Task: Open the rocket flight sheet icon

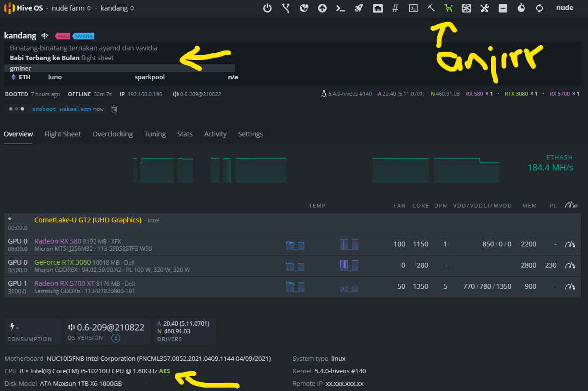Action: point(359,8)
